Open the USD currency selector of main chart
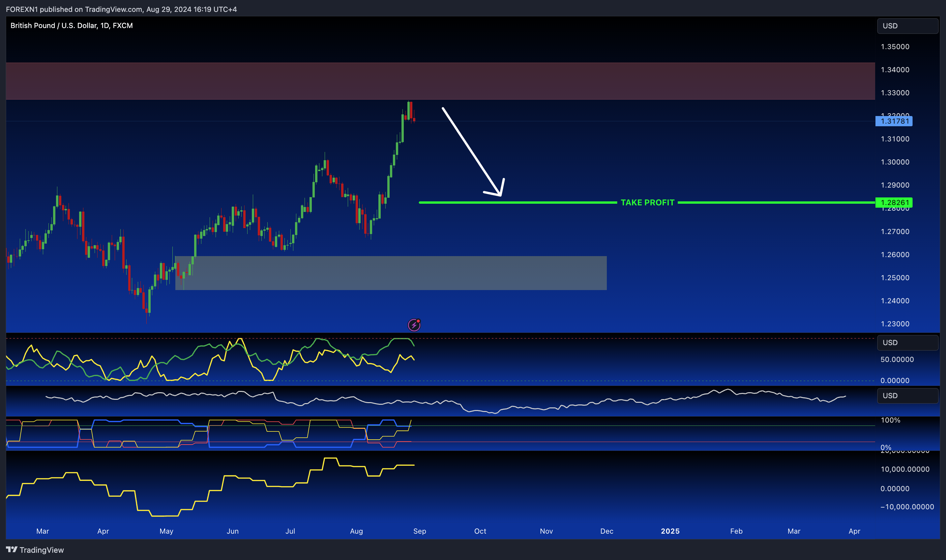This screenshot has height=560, width=946. point(907,26)
